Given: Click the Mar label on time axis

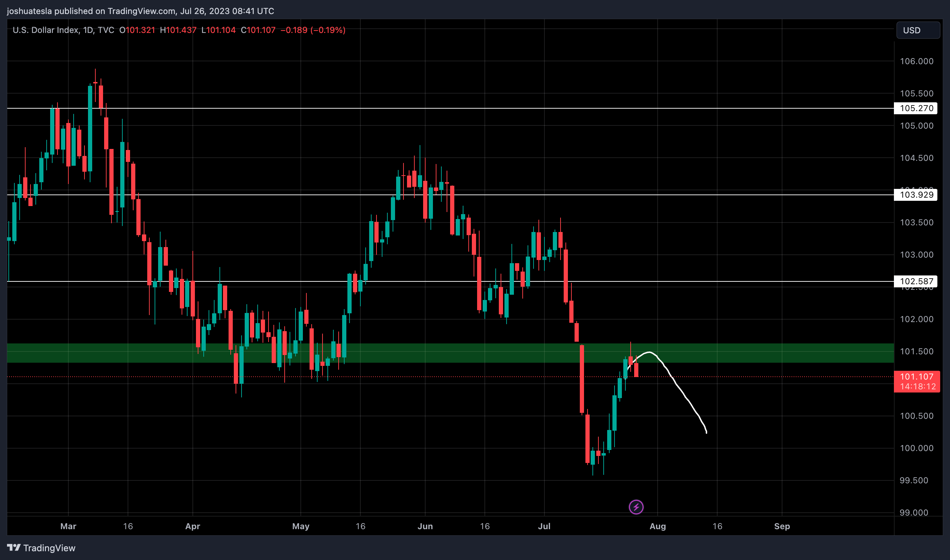Looking at the screenshot, I should pos(68,526).
